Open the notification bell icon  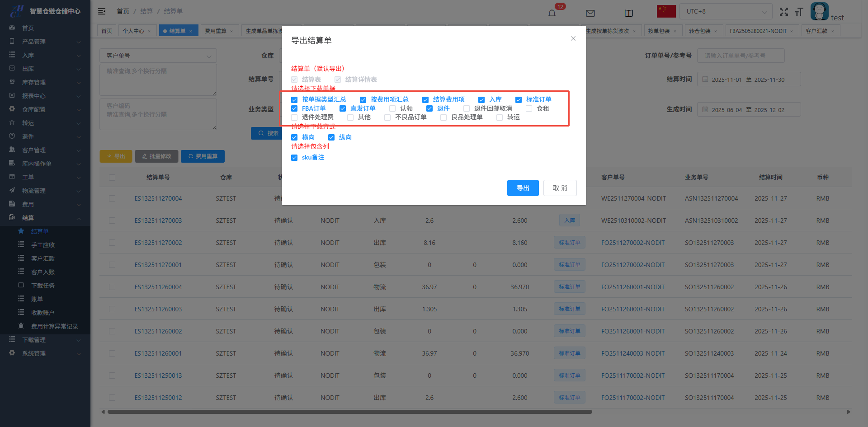point(552,13)
